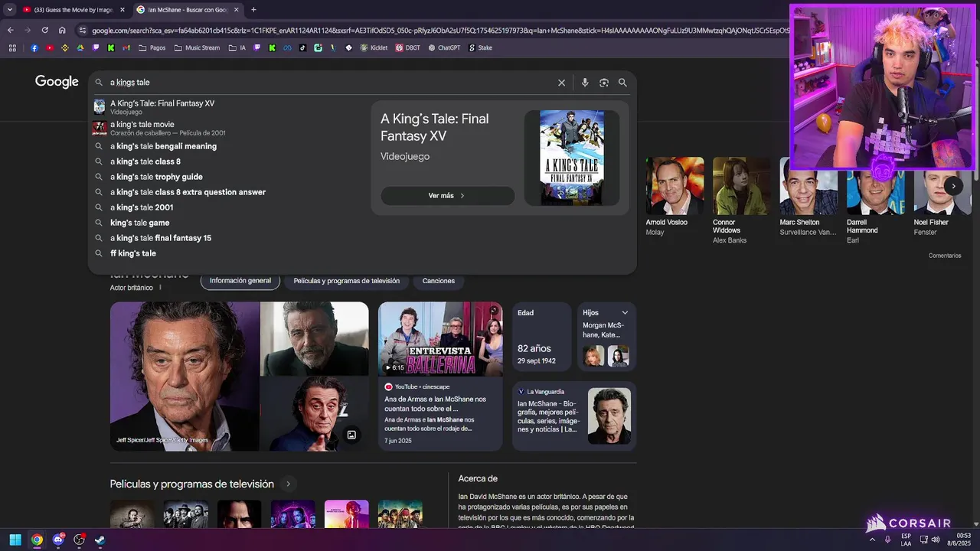The height and width of the screenshot is (551, 980).
Task: Open the tab search dropdown arrow
Action: click(10, 10)
